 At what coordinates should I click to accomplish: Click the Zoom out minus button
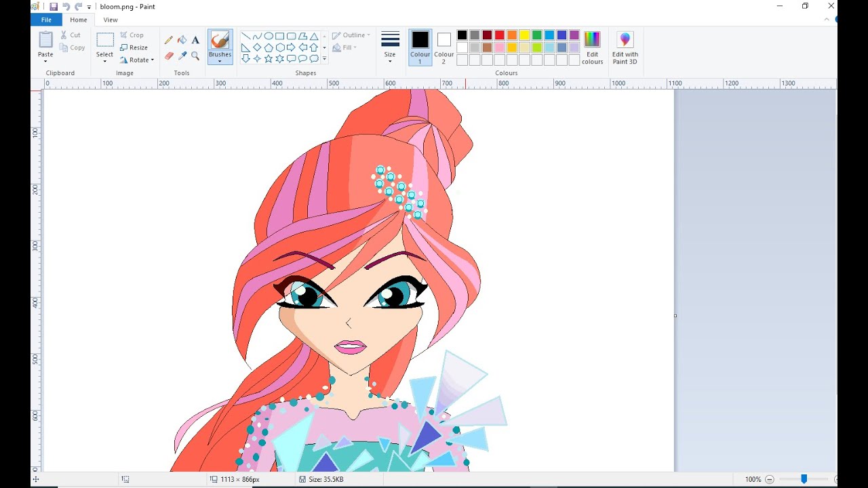[769, 479]
